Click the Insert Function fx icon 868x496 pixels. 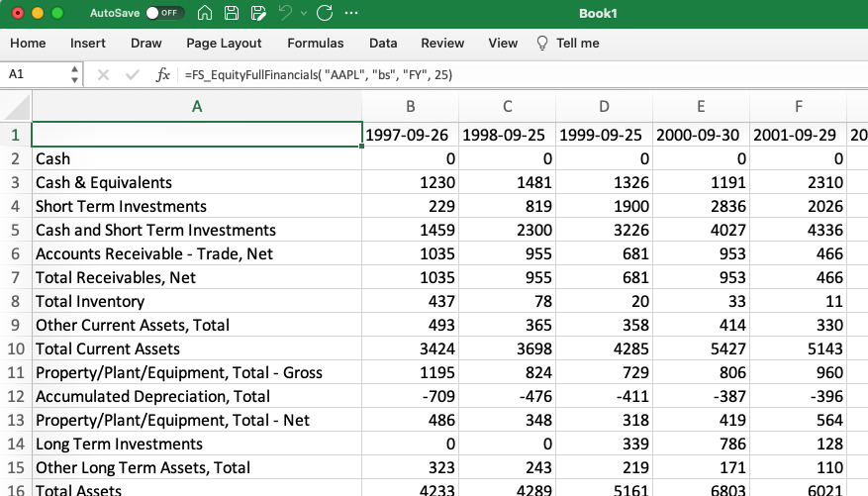(162, 74)
